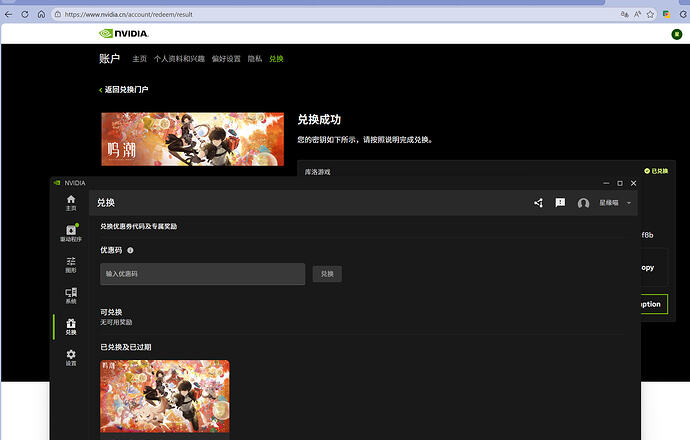Click the 优惠码 info icon

130,250
